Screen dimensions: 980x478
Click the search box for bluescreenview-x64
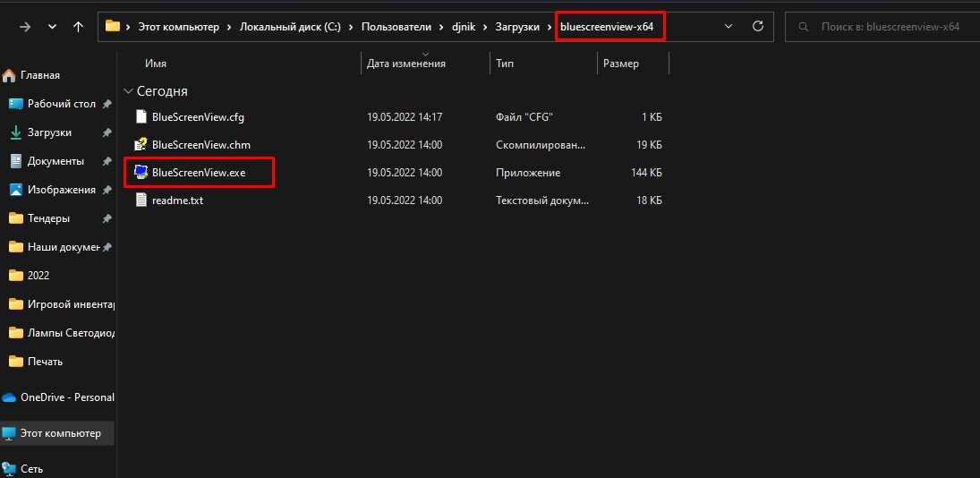click(x=882, y=27)
